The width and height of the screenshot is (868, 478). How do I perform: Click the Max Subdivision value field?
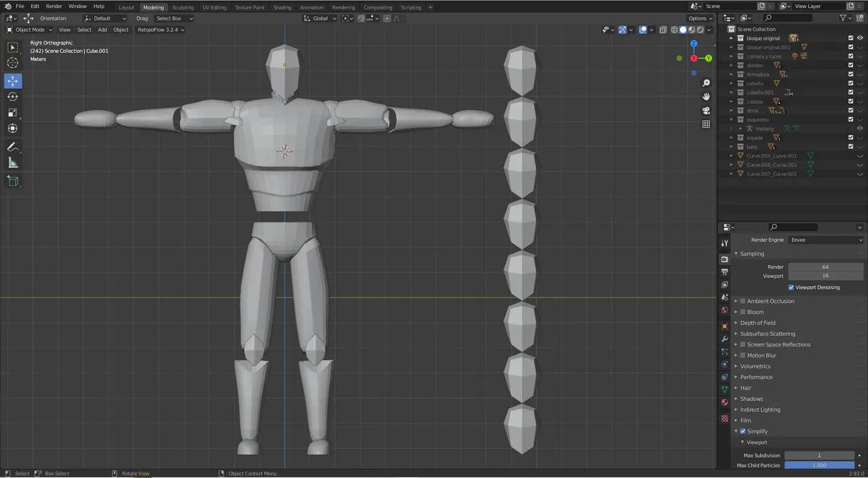point(819,456)
